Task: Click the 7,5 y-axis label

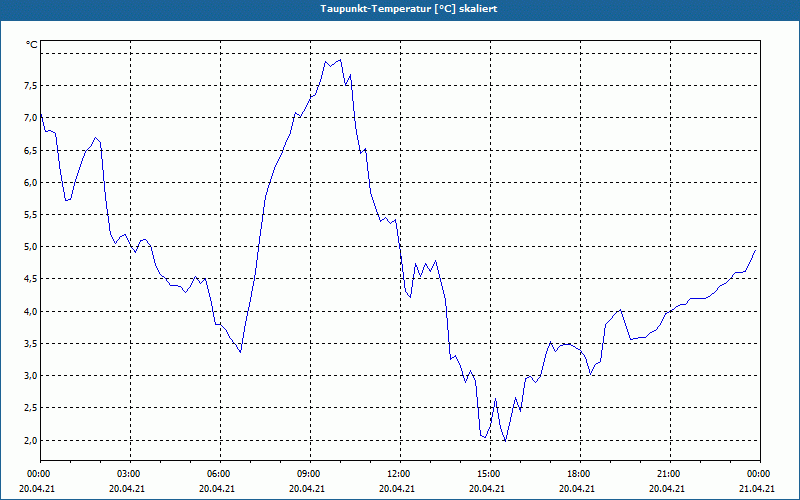Action: [30, 86]
